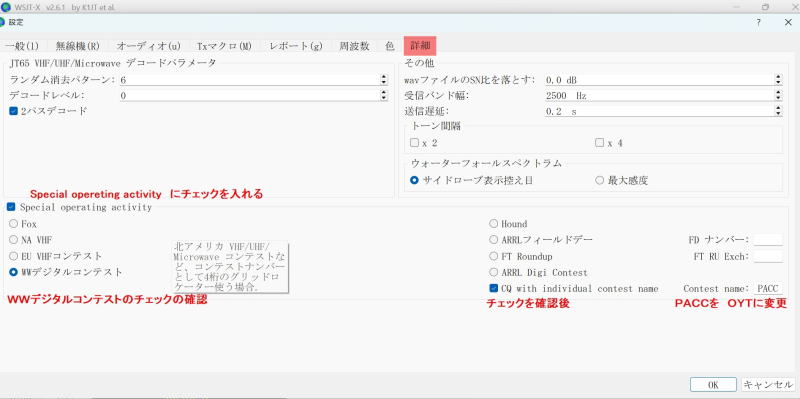The width and height of the screenshot is (800, 399).
Task: Click the 受信バンド幅 spinner arrows
Action: pos(778,95)
